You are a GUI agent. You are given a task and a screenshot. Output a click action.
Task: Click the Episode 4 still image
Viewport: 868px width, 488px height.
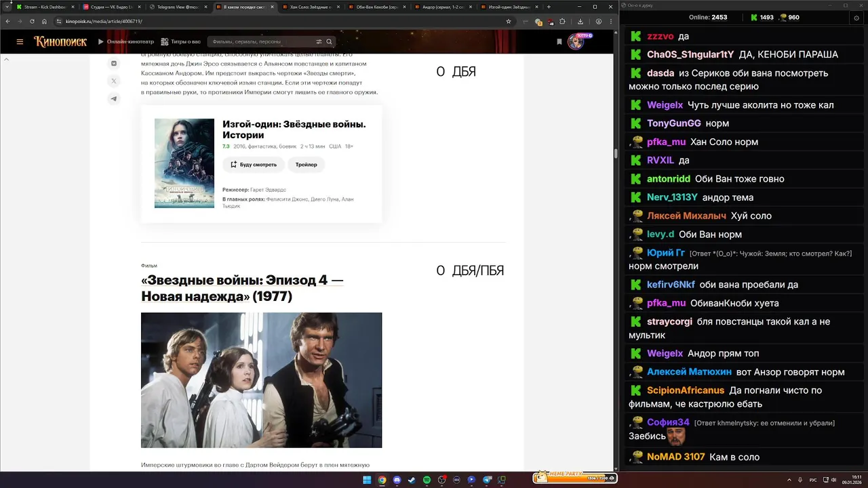[x=261, y=380]
